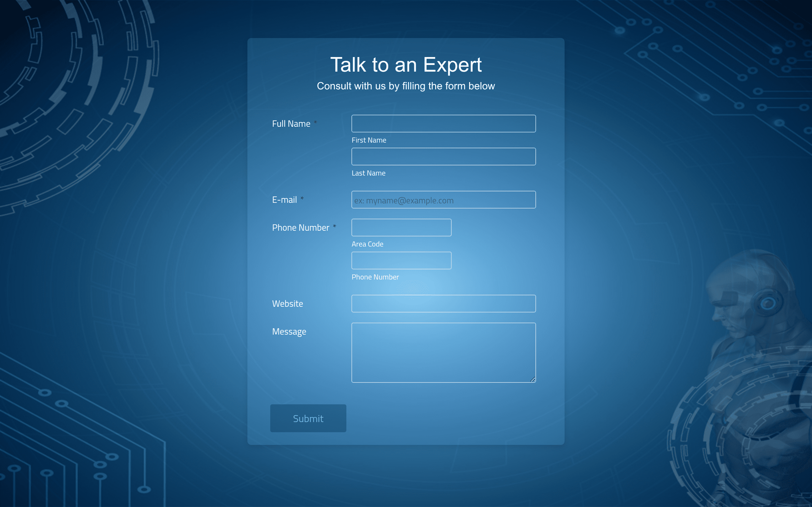Click the E-mail field label
The height and width of the screenshot is (507, 812).
tap(284, 200)
